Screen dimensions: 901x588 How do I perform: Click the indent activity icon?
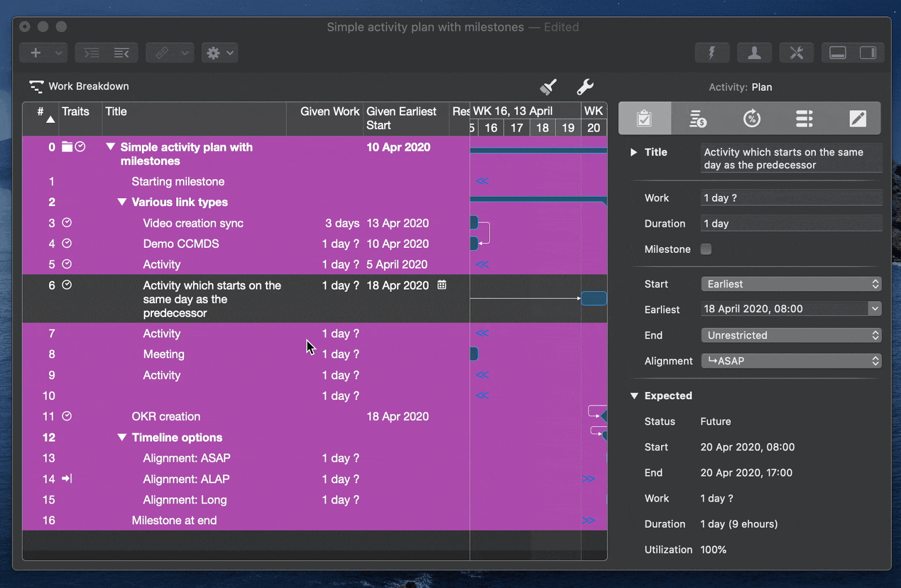tap(92, 53)
